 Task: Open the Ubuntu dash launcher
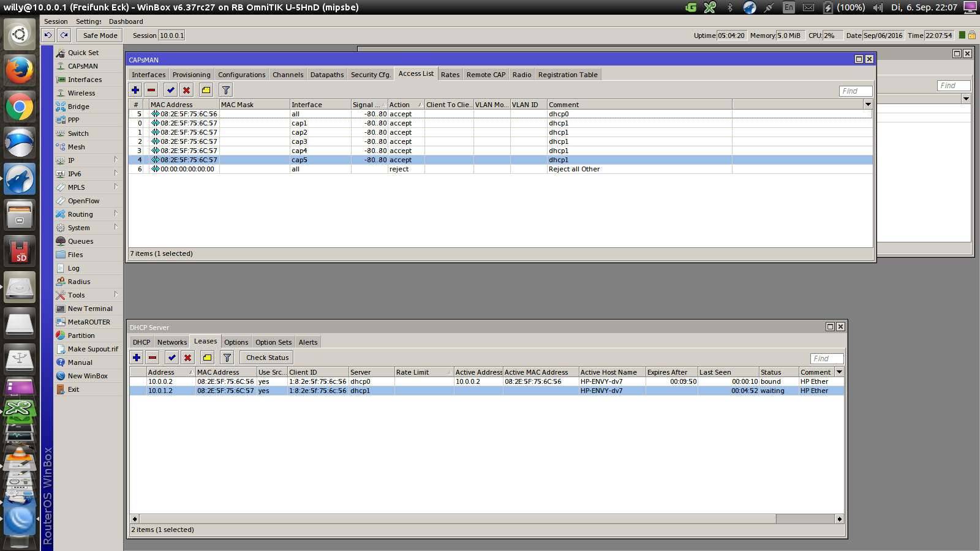20,34
